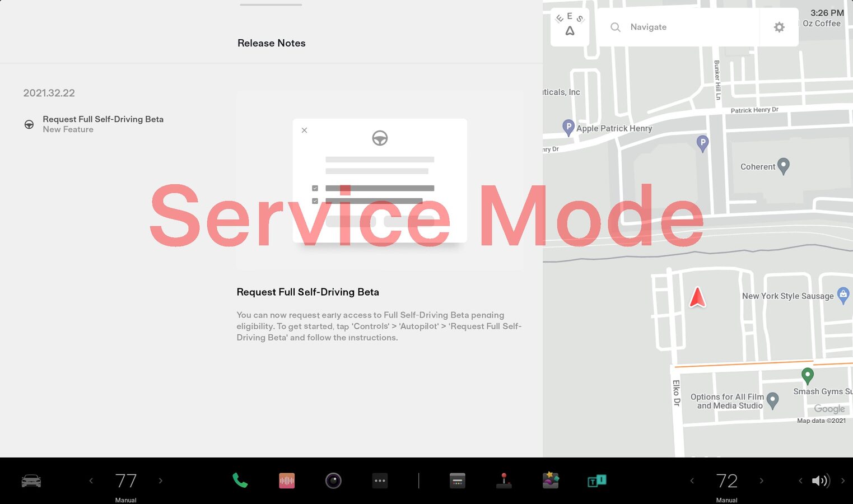Decrease driver temperature with left arrow
This screenshot has width=853, height=504.
(91, 480)
